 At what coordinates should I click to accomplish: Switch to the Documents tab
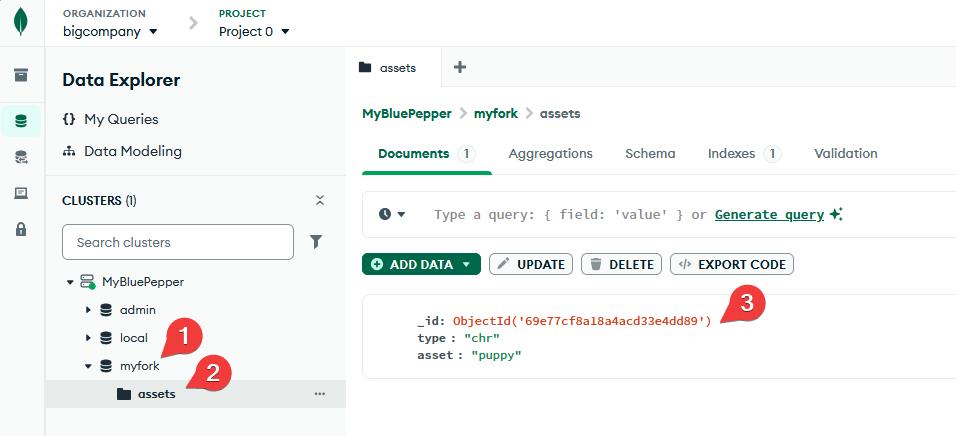(426, 154)
